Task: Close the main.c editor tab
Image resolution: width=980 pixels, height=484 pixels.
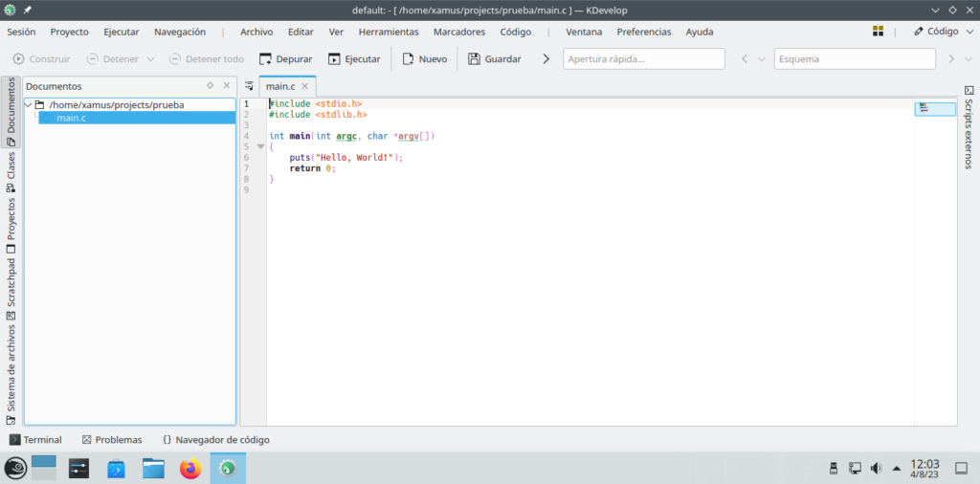Action: click(305, 86)
